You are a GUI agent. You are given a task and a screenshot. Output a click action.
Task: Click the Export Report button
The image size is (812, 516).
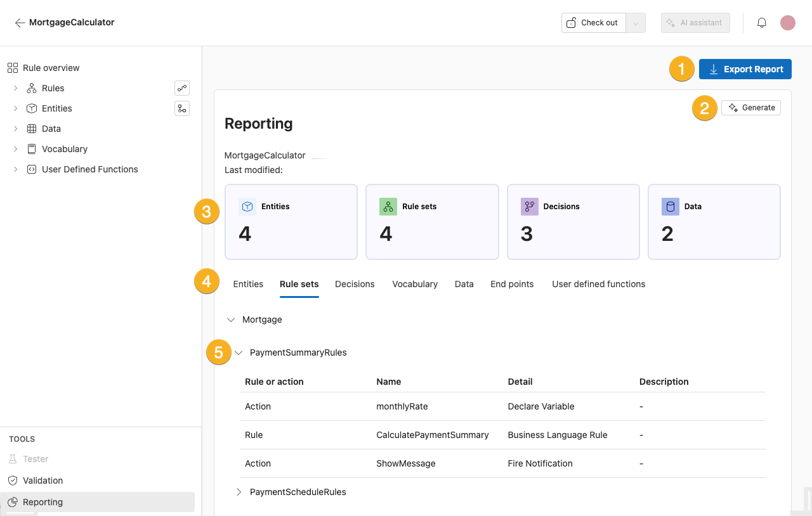(x=745, y=69)
